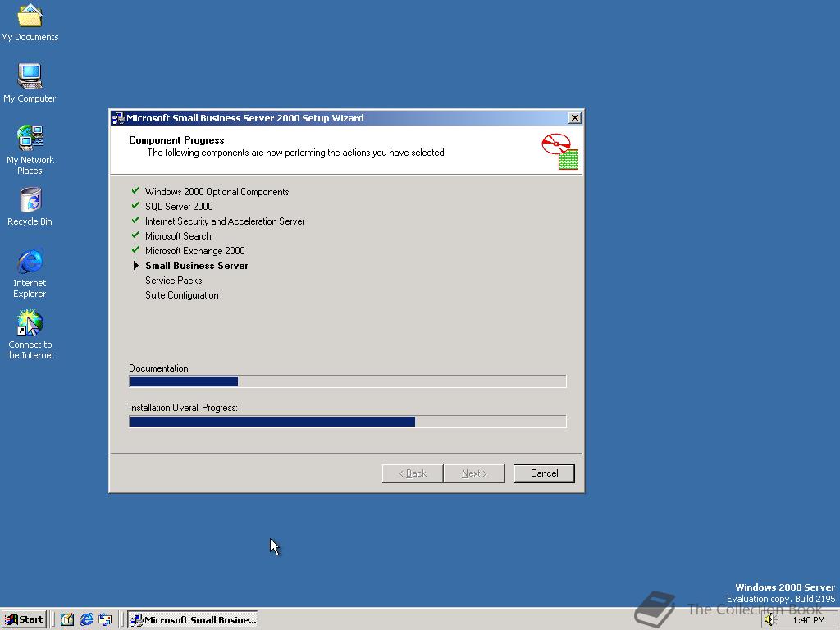Image resolution: width=840 pixels, height=630 pixels.
Task: Click the Show Desktop quick launch icon
Action: pos(67,620)
